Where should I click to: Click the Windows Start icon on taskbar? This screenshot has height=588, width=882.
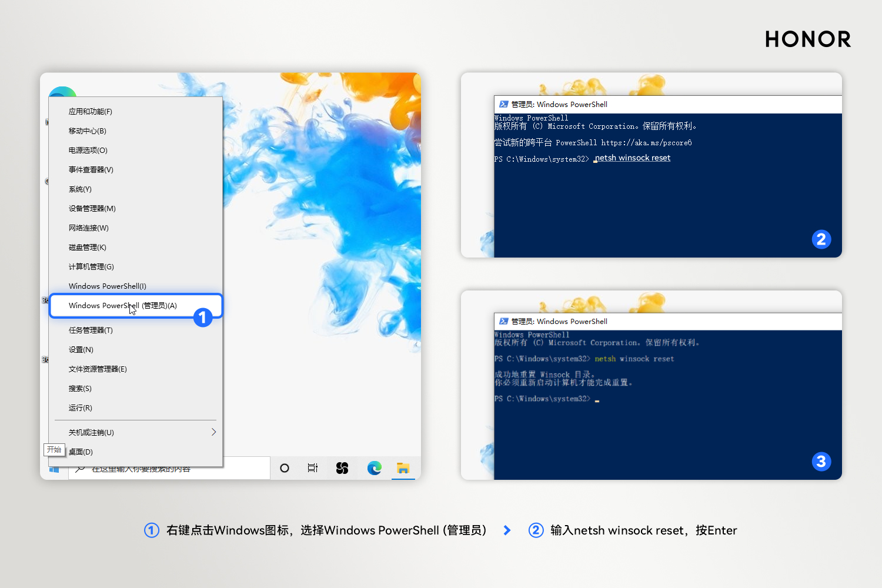coord(54,470)
